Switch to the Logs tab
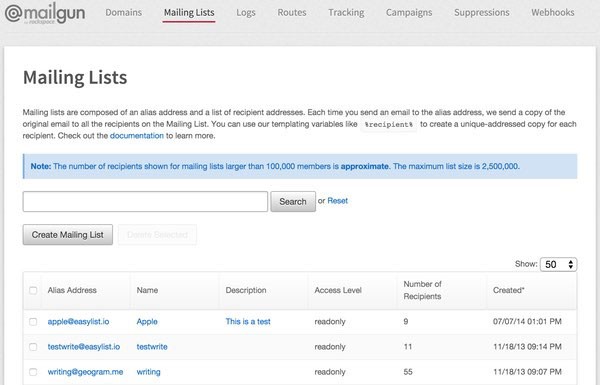This screenshot has width=600, height=385. point(246,13)
